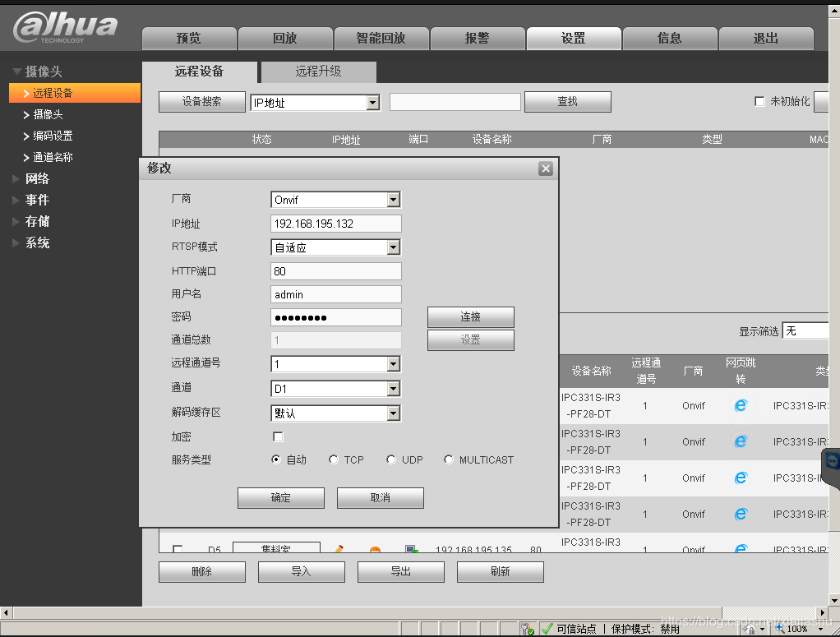The height and width of the screenshot is (637, 840).
Task: Collapse the 摄像头 sidebar section
Action: pyautogui.click(x=36, y=72)
